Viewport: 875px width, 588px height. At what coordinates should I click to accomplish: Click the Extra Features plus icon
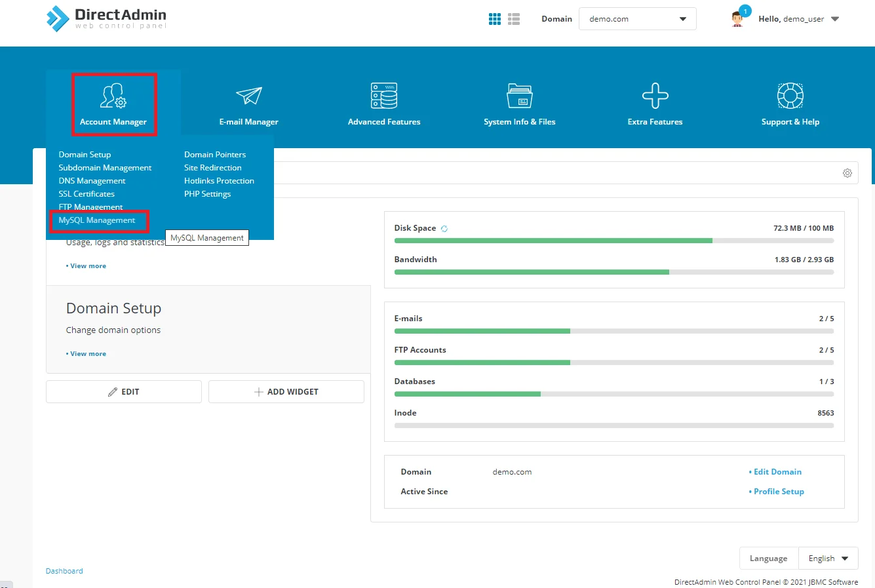(x=655, y=96)
